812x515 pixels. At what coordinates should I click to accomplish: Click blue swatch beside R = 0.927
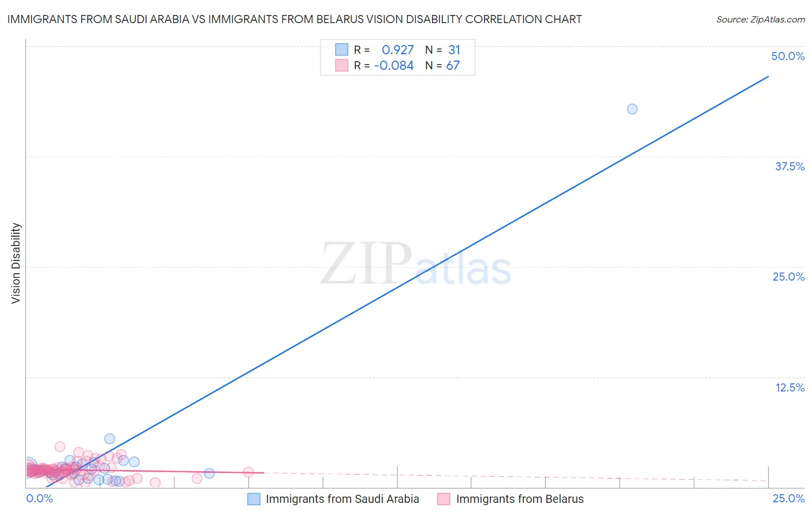[x=341, y=50]
